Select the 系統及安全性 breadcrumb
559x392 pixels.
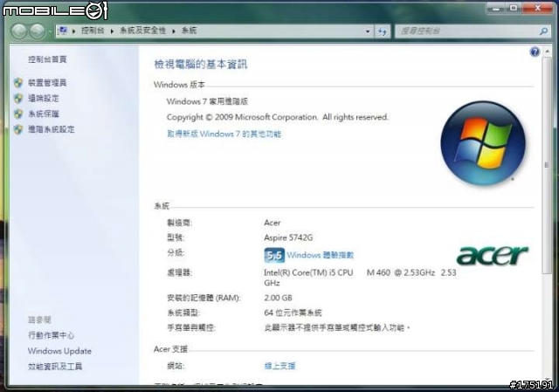coord(143,31)
